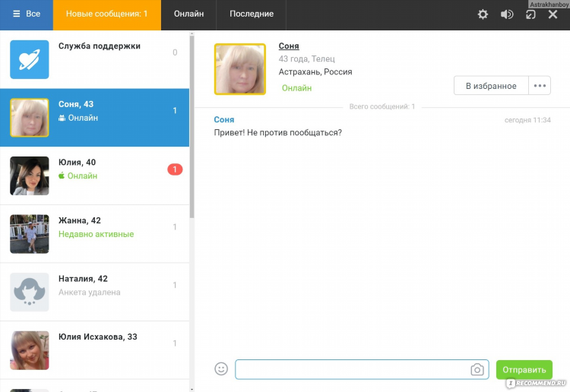Click Наталия's placeholder avatar icon
Viewport: 570px width, 392px height.
pyautogui.click(x=30, y=292)
